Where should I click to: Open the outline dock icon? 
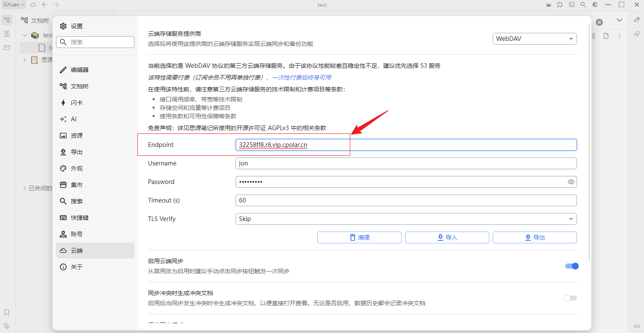point(7,34)
